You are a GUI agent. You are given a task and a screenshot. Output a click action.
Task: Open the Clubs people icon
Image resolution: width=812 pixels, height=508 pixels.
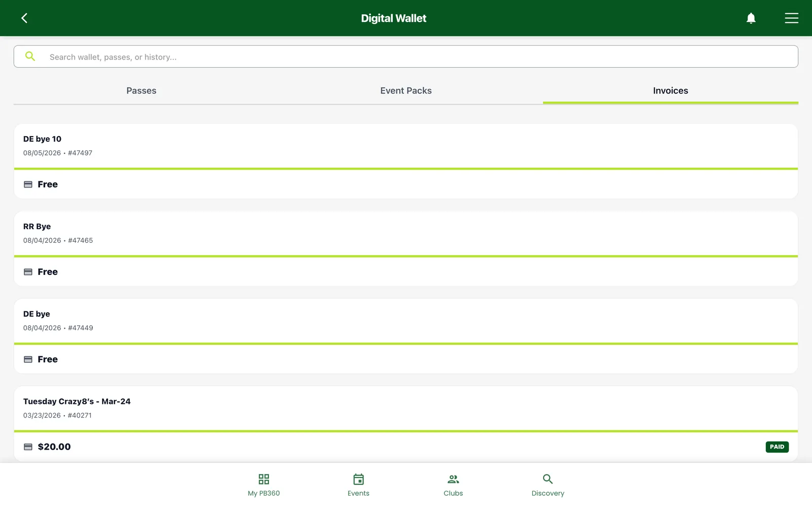(453, 479)
